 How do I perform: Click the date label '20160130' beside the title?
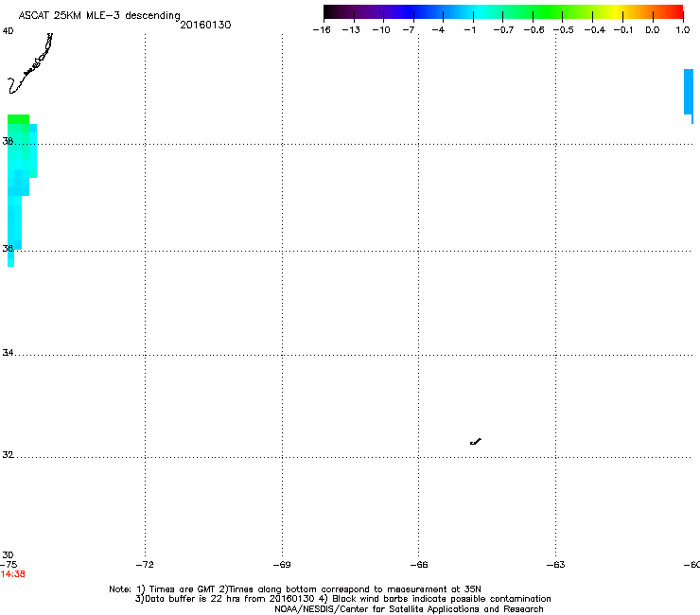tap(205, 25)
